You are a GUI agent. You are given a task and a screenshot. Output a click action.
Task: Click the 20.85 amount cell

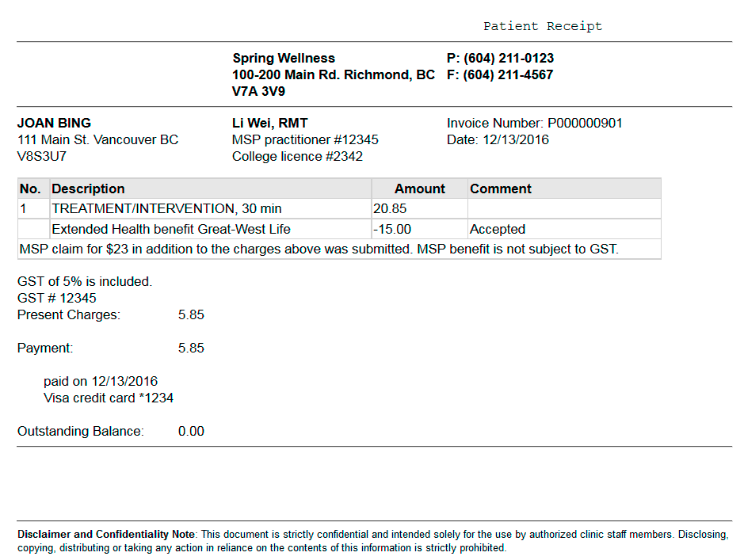click(419, 208)
